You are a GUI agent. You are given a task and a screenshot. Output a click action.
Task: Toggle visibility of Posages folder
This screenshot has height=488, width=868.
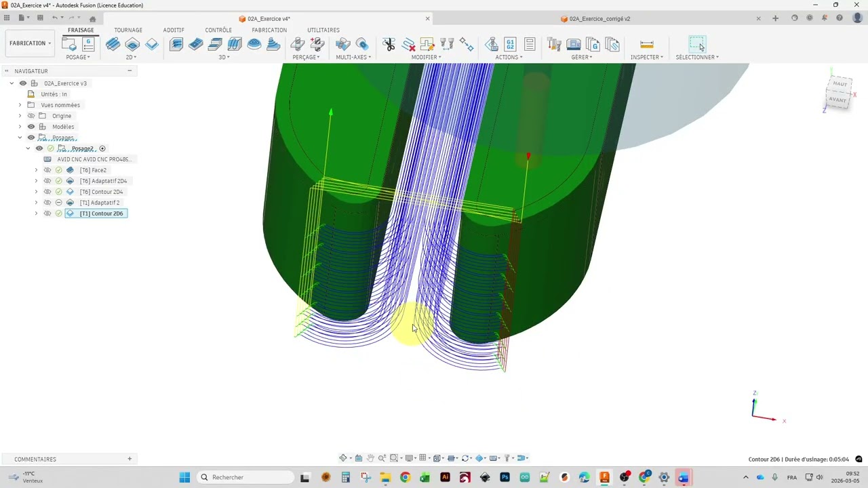pos(31,138)
